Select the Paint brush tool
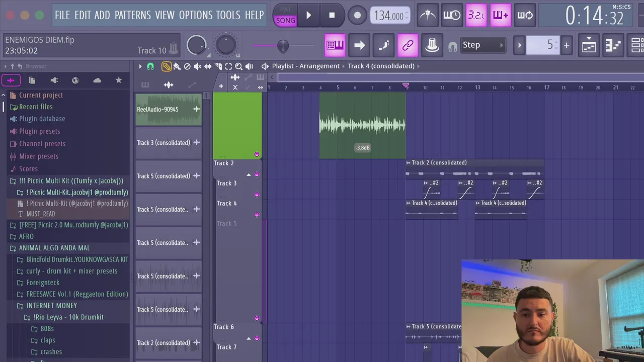 coord(177,66)
